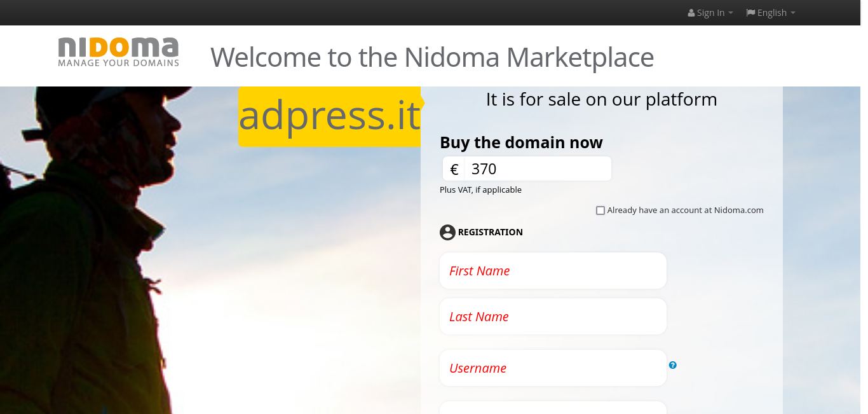868x414 pixels.
Task: Click the partially visible field below Username
Action: pyautogui.click(x=553, y=408)
